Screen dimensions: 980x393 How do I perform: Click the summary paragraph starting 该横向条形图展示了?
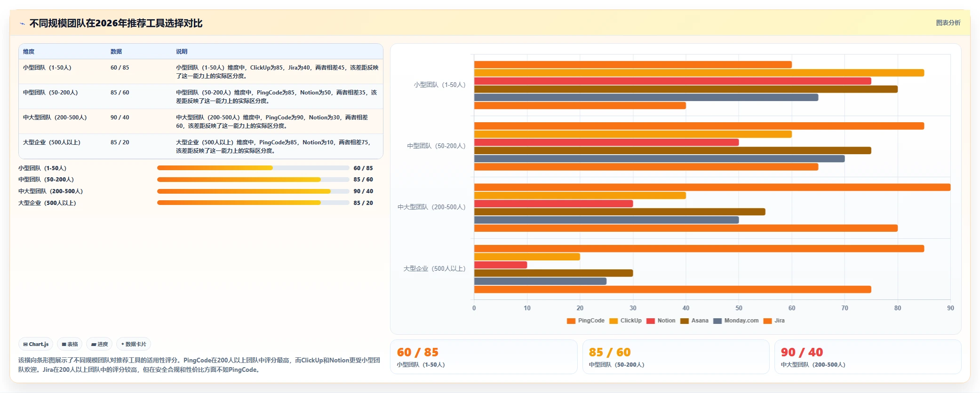click(x=199, y=365)
